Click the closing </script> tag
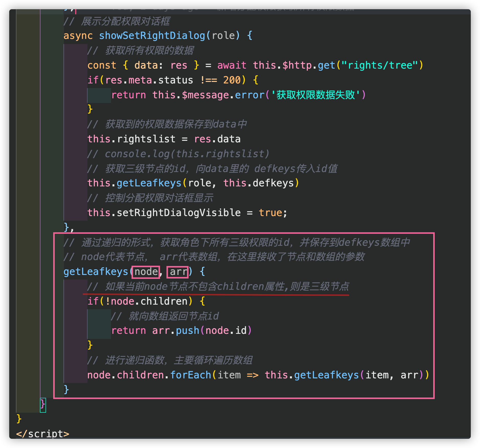480x448 pixels. [x=42, y=434]
